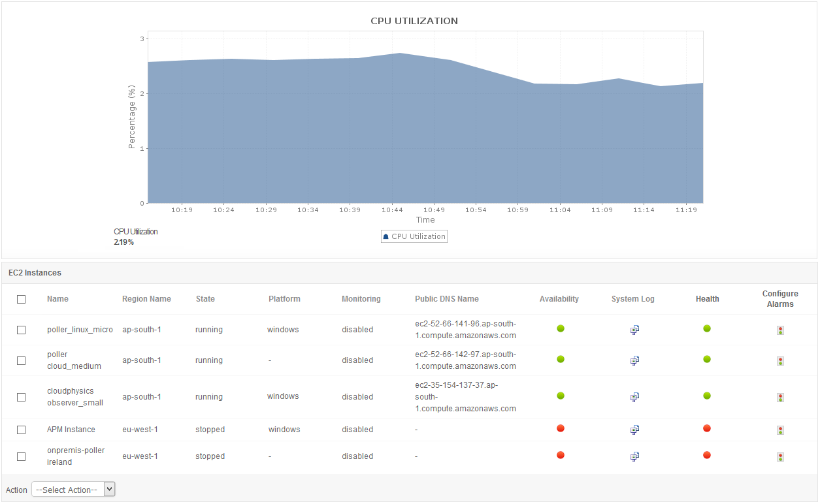Open the APM Instance details link
Viewport: 820px width, 504px height.
click(x=71, y=430)
